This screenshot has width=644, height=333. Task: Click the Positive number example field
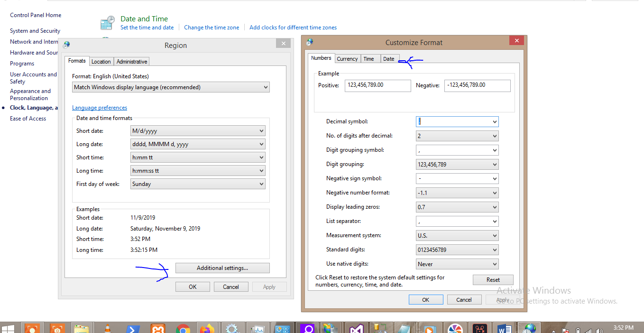click(x=377, y=85)
